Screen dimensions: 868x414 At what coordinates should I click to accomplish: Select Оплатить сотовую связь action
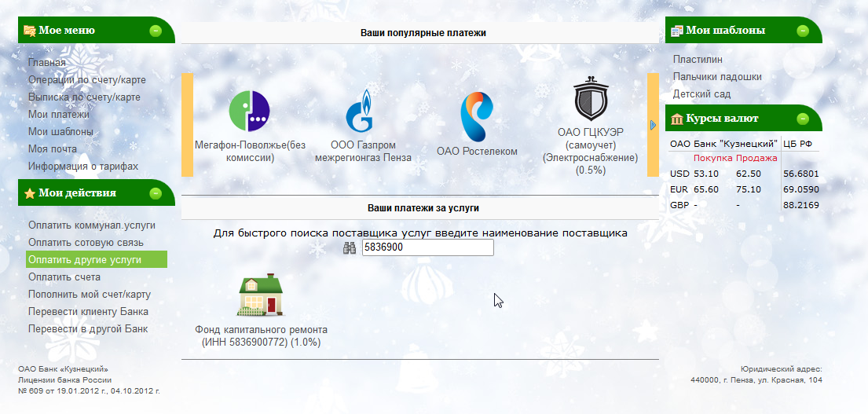pyautogui.click(x=86, y=243)
